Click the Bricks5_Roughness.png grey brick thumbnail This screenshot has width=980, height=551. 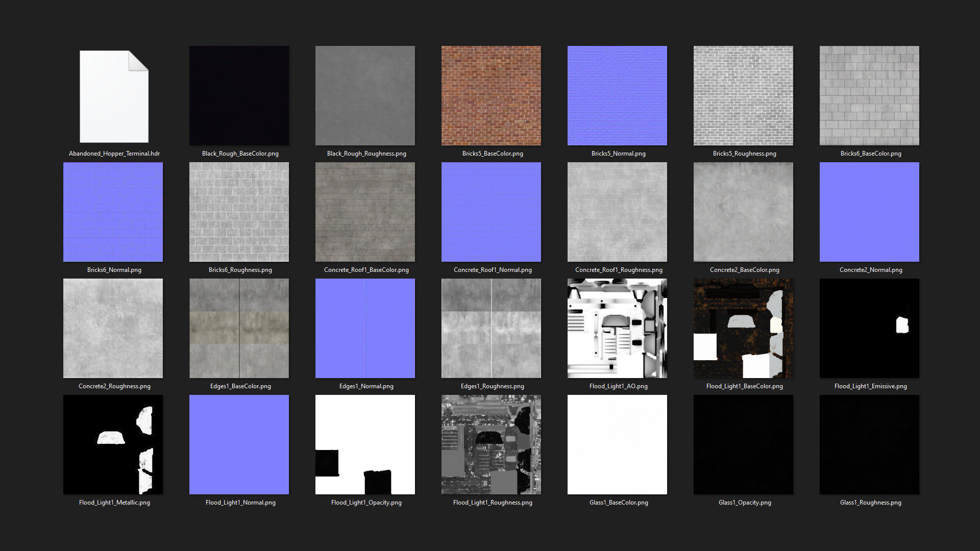pyautogui.click(x=743, y=95)
